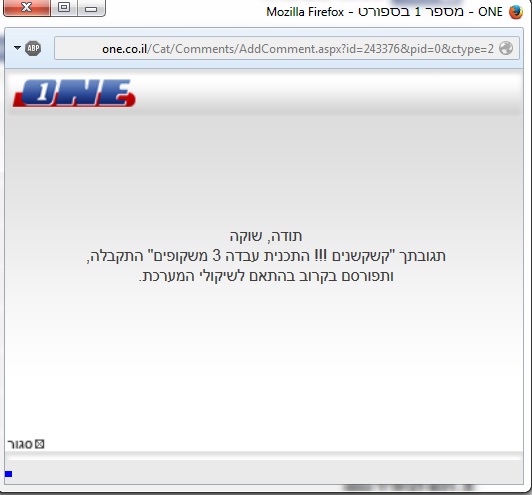Click the "one.co.il" domain in the URL

point(124,49)
